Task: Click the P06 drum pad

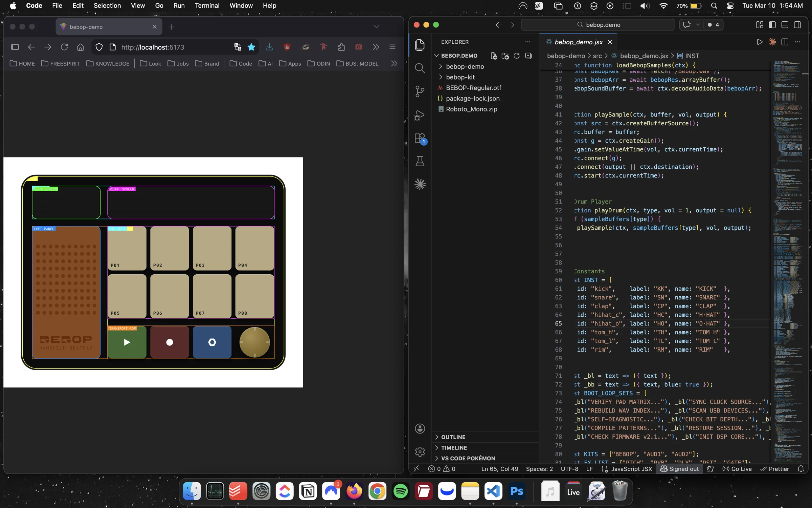Action: tap(170, 296)
